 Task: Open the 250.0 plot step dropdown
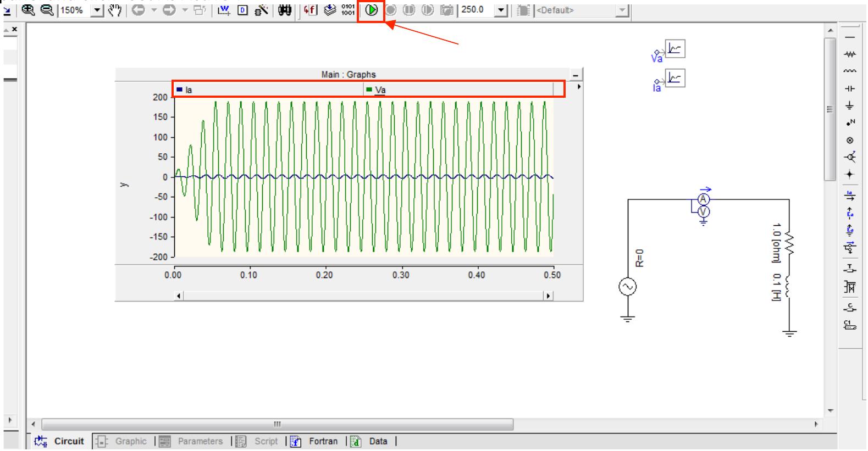[501, 10]
